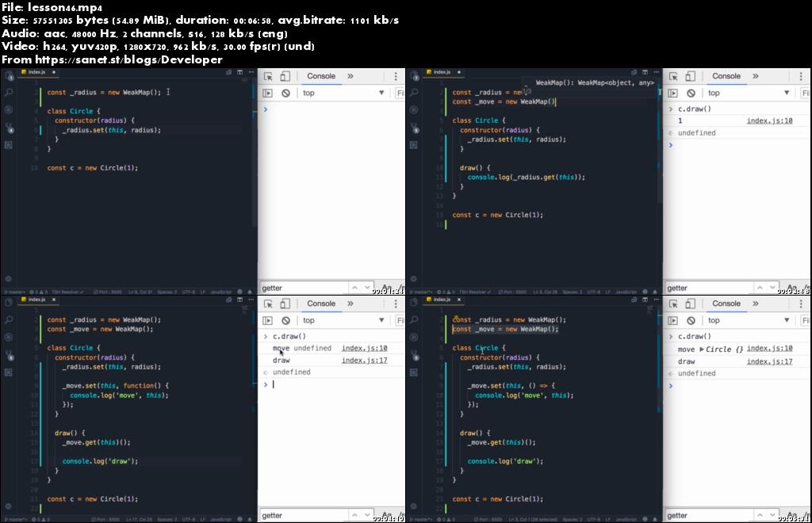Open search icon in the 'move undefined' frame

pyautogui.click(x=9, y=320)
